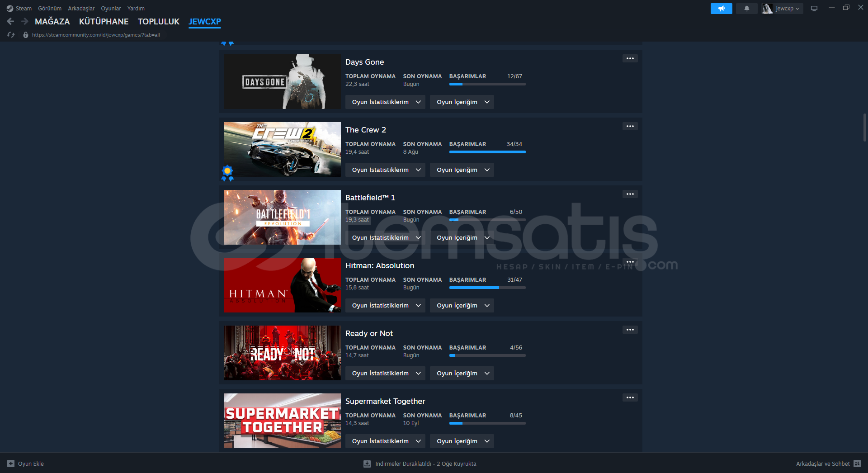868x473 pixels.
Task: Open the Days Gone cover thumbnail
Action: pos(282,81)
